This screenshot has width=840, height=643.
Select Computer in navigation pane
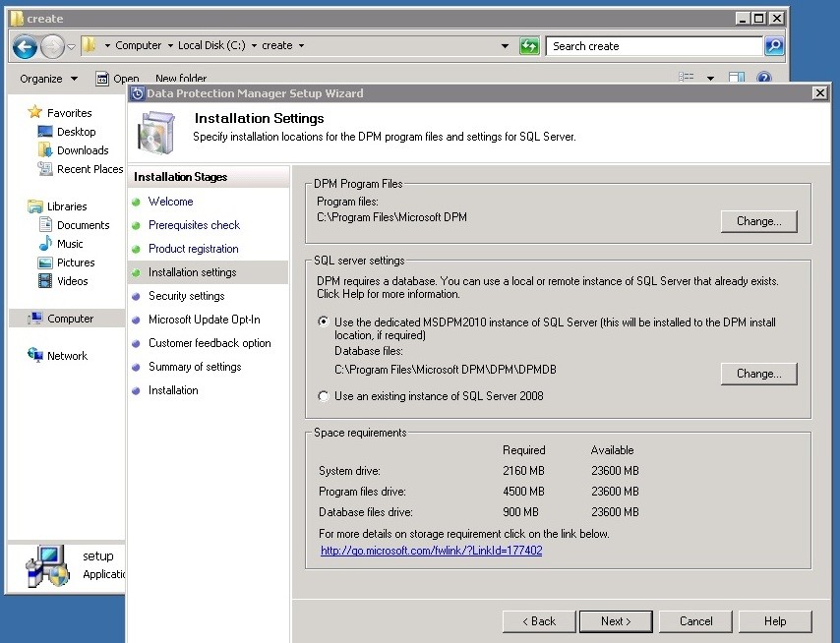pyautogui.click(x=70, y=319)
